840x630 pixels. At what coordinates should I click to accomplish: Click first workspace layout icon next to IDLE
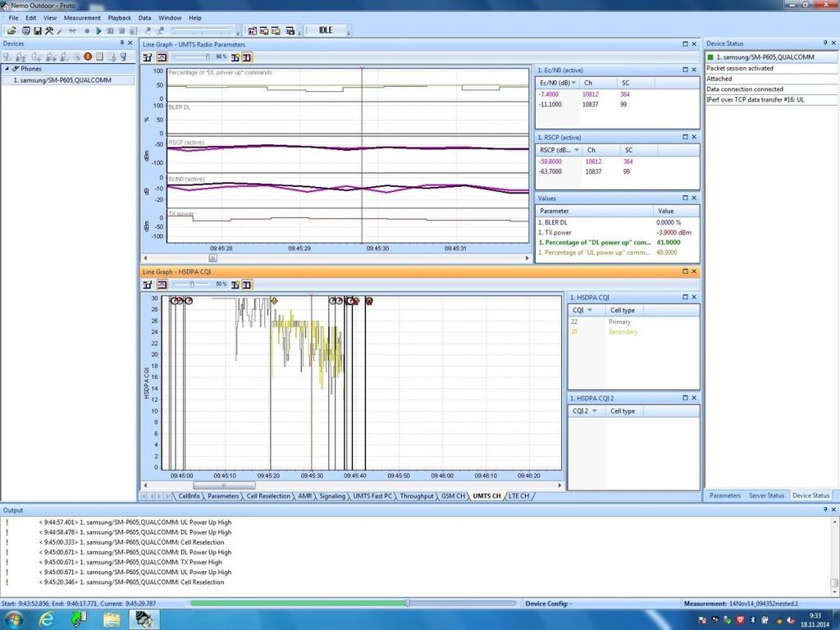coord(253,31)
